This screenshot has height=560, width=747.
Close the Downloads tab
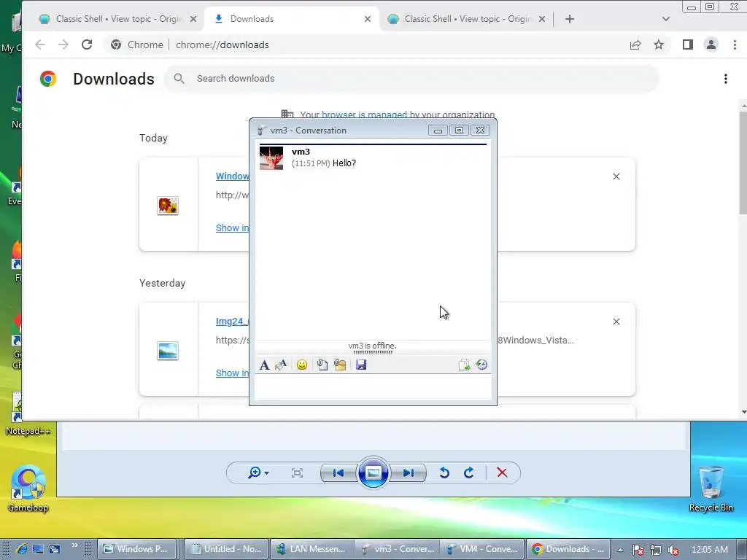368,19
